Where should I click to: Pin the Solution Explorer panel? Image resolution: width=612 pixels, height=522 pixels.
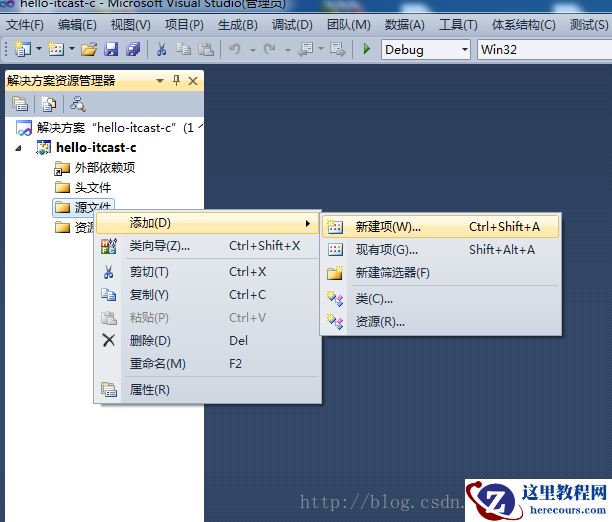176,81
